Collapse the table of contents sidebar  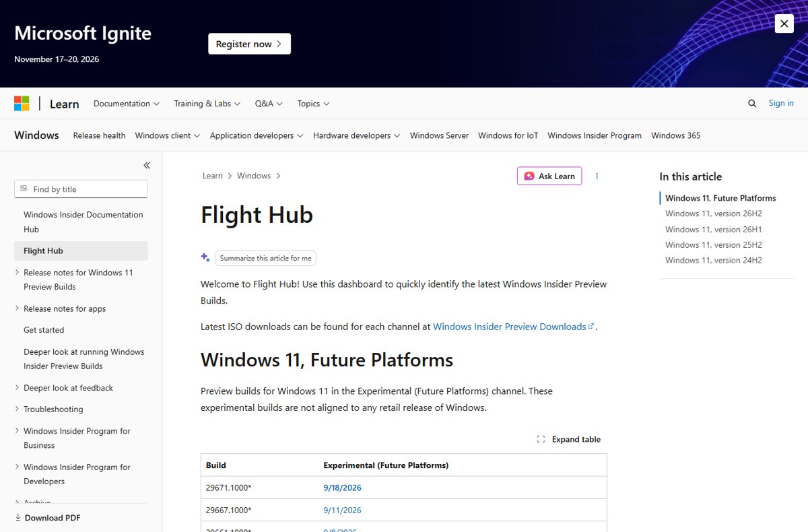coord(147,165)
